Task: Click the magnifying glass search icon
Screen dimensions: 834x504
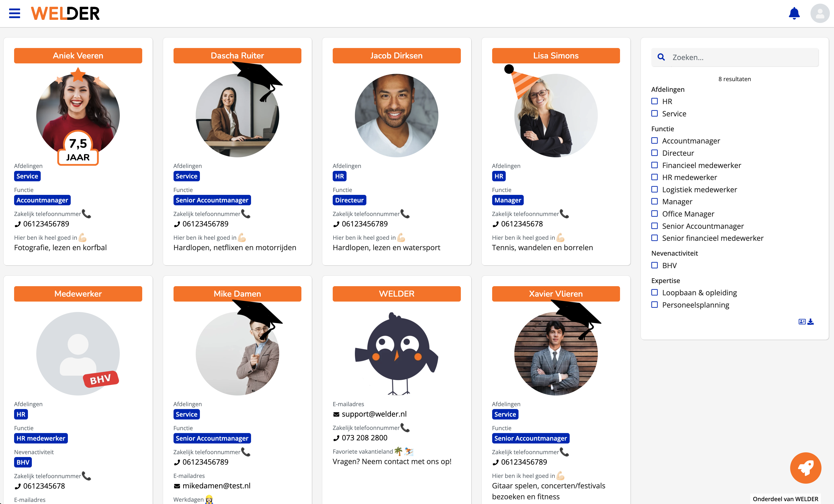Action: pyautogui.click(x=661, y=57)
